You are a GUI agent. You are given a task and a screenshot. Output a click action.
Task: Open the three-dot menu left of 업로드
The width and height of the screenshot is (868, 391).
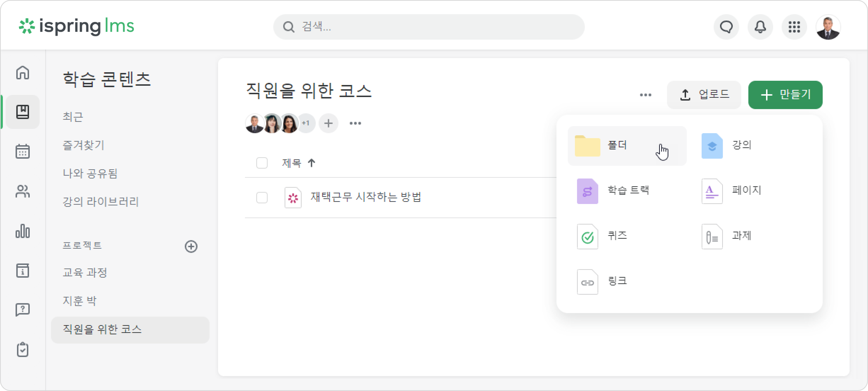(x=645, y=95)
